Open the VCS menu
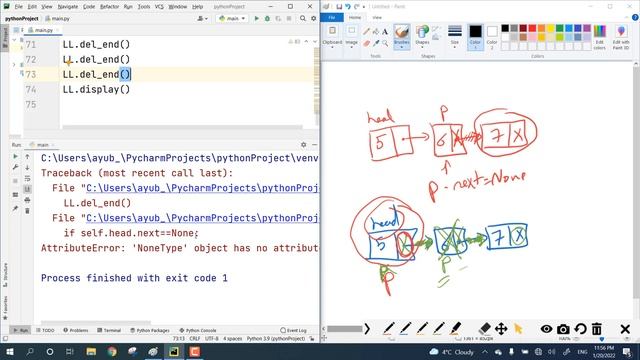This screenshot has height=360, width=640. click(159, 7)
